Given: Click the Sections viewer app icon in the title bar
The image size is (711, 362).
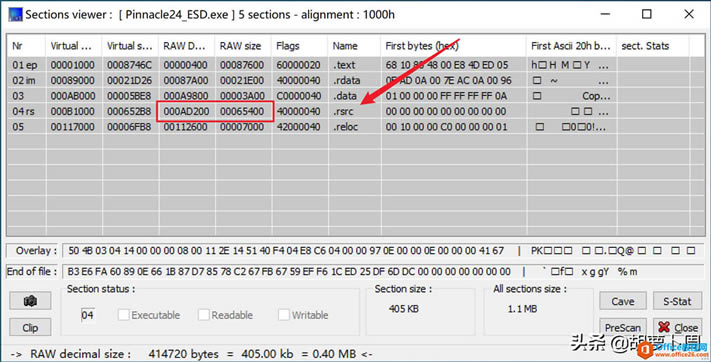Looking at the screenshot, I should (15, 15).
